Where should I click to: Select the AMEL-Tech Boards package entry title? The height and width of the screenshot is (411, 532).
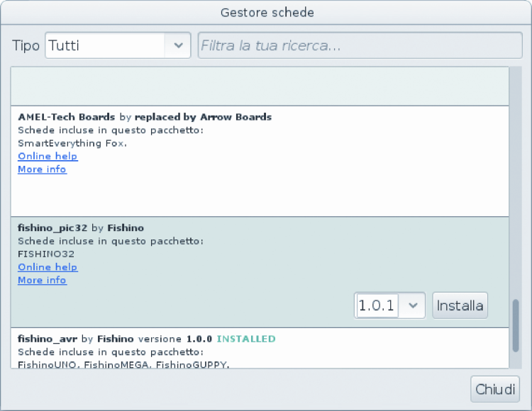click(67, 117)
